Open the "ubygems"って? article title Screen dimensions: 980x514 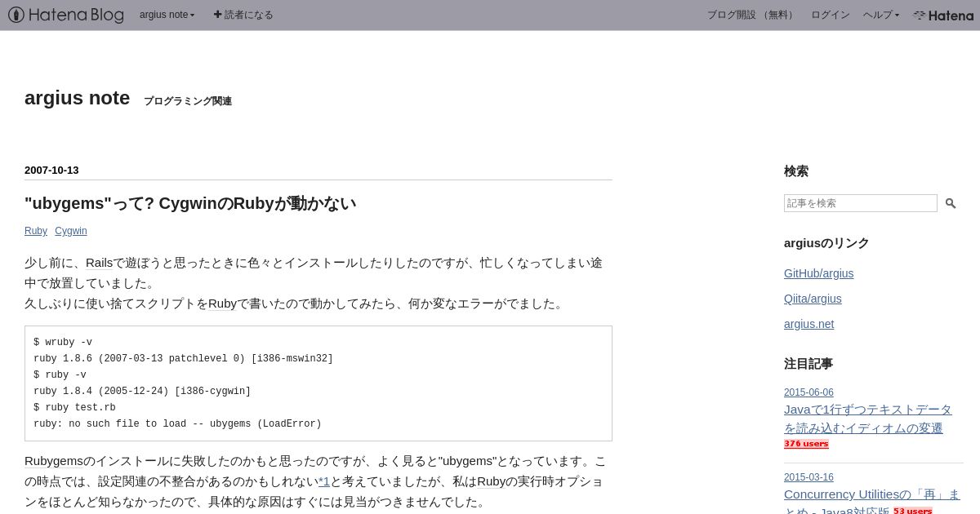pos(190,203)
